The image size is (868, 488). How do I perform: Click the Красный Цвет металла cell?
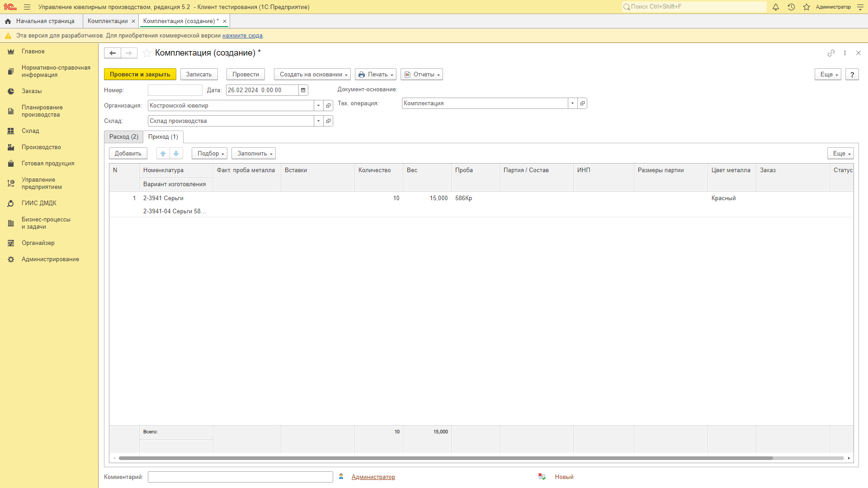coord(731,198)
